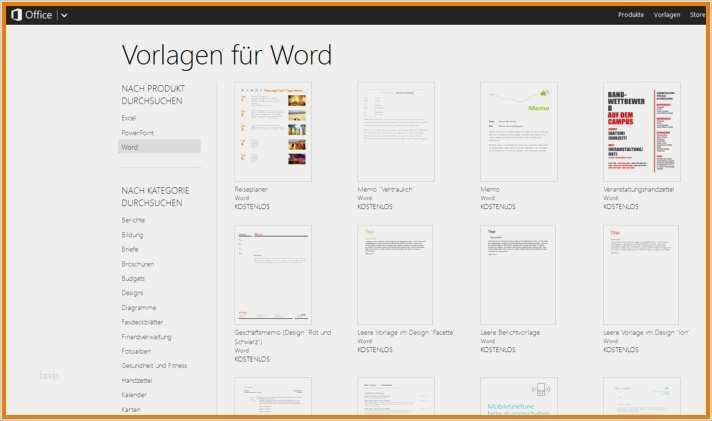Screen dimensions: 712x421
Task: Click the Memo 'Vertraulich' title text
Action: point(385,189)
